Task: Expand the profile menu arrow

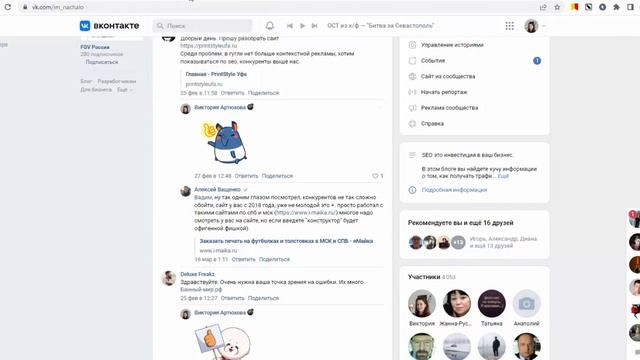Action: 543,26
